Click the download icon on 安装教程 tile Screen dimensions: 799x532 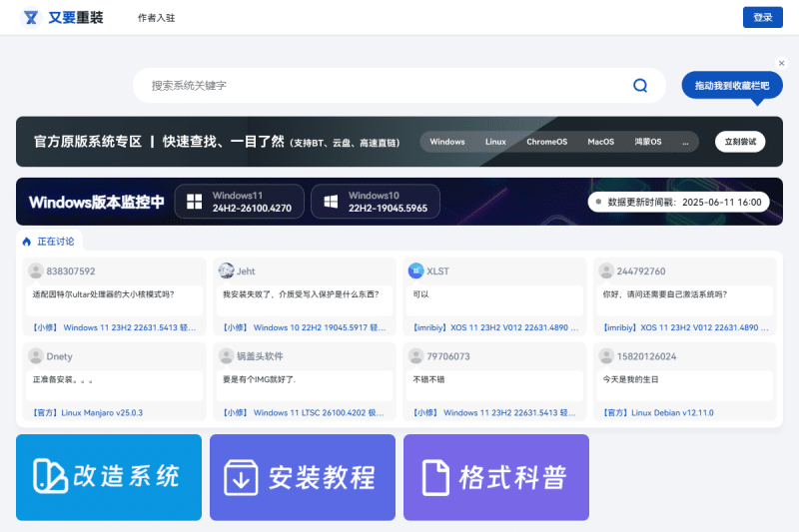click(241, 477)
